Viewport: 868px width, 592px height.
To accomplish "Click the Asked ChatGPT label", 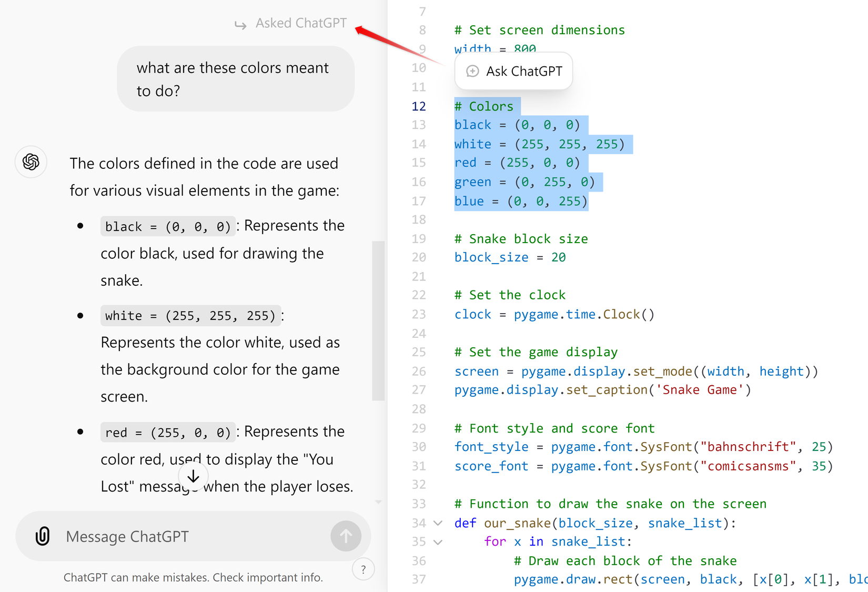I will [x=301, y=23].
